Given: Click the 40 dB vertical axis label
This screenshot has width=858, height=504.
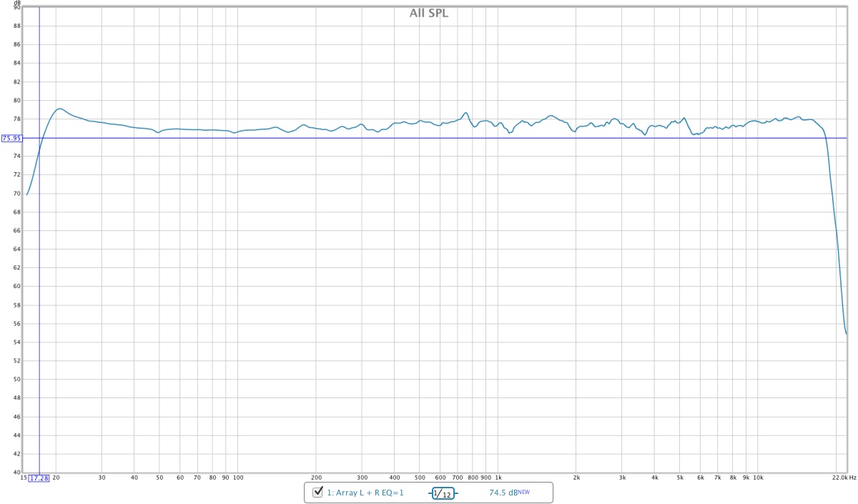Looking at the screenshot, I should (17, 473).
